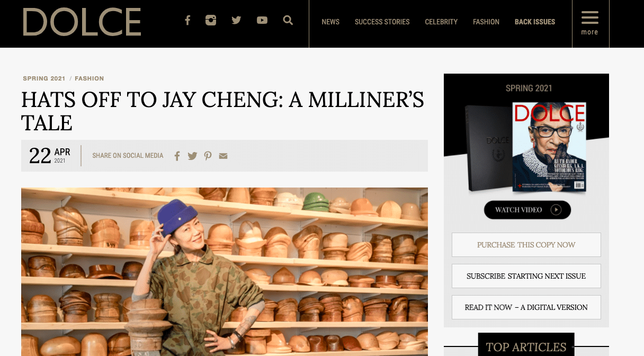Select the Fashion menu item
The width and height of the screenshot is (644, 356).
tap(486, 22)
